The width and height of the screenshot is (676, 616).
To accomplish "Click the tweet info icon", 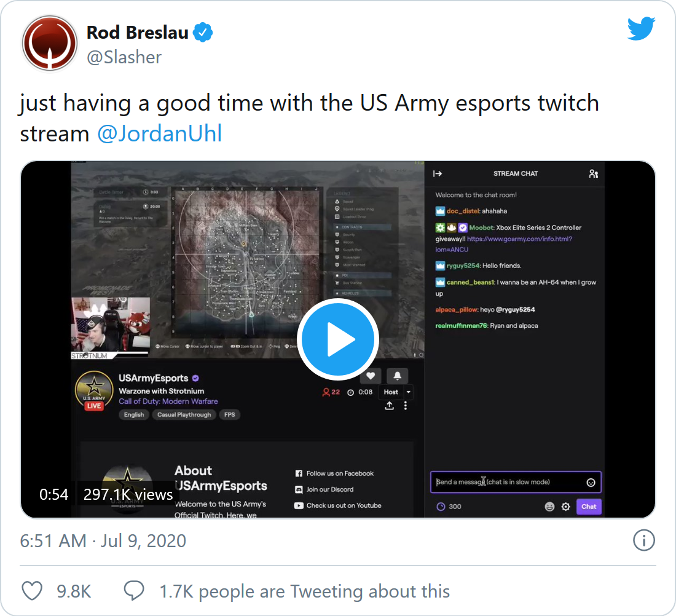I will click(x=643, y=540).
